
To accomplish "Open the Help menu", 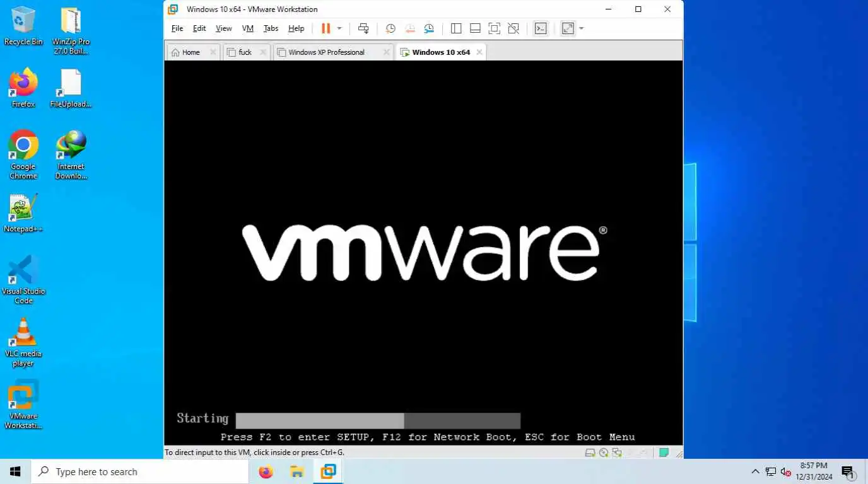I will click(x=296, y=28).
